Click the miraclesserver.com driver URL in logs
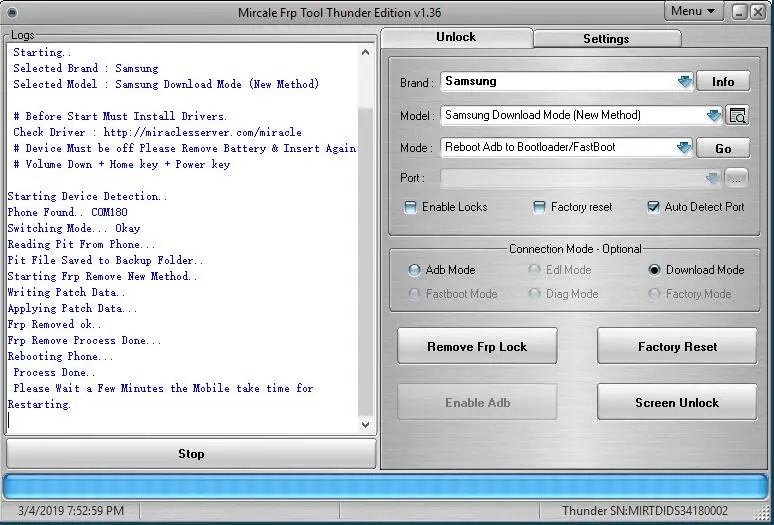Viewport: 774px width, 525px height. click(x=202, y=132)
